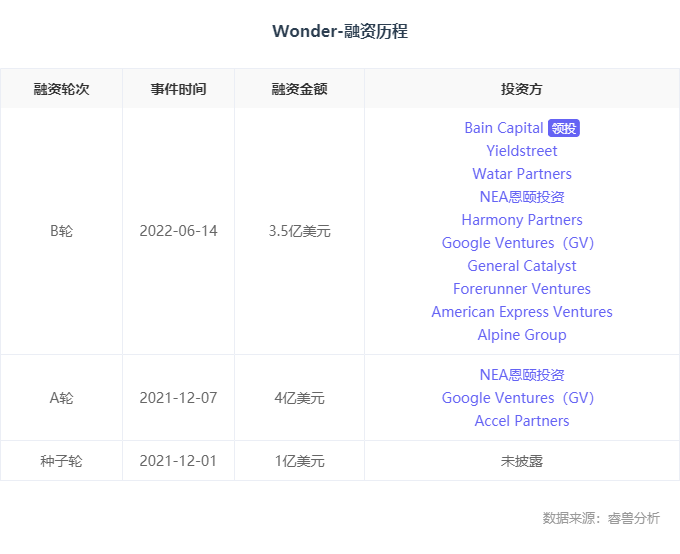
Task: Select the date 2022-06-14
Action: point(178,231)
